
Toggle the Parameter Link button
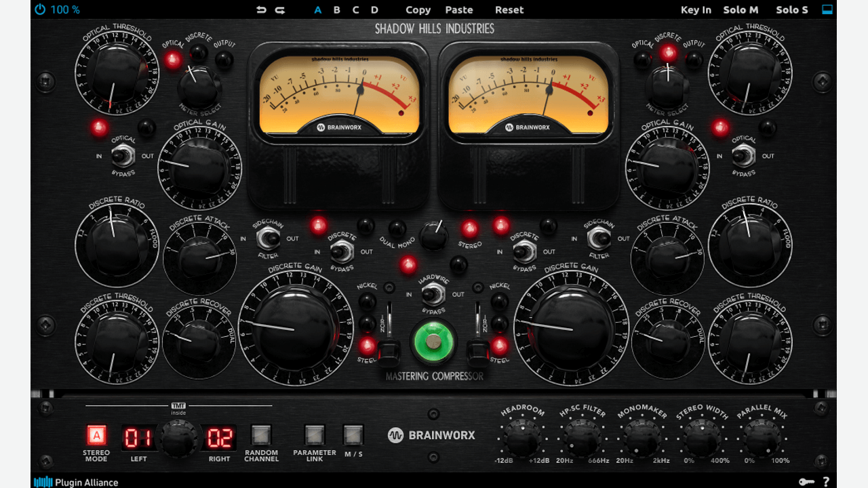coord(315,434)
